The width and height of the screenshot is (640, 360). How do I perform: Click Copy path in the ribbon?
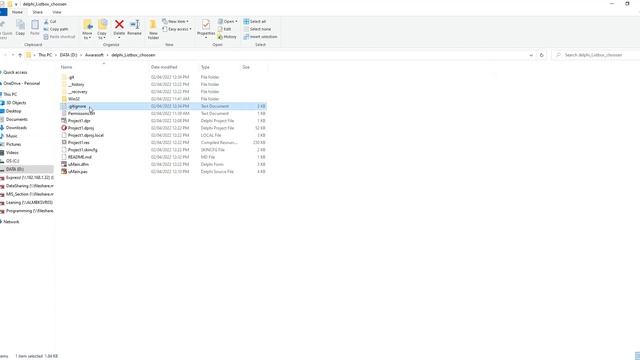pos(56,29)
